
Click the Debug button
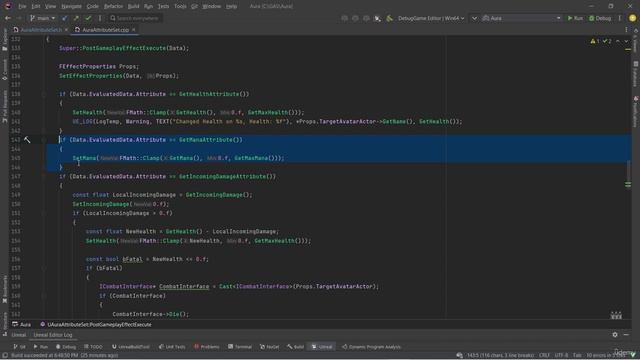pyautogui.click(x=600, y=18)
